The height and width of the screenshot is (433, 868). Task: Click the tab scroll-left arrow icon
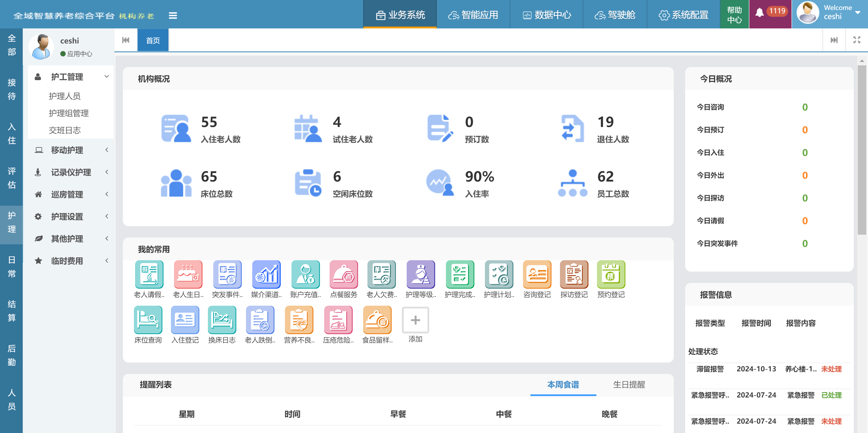click(126, 40)
